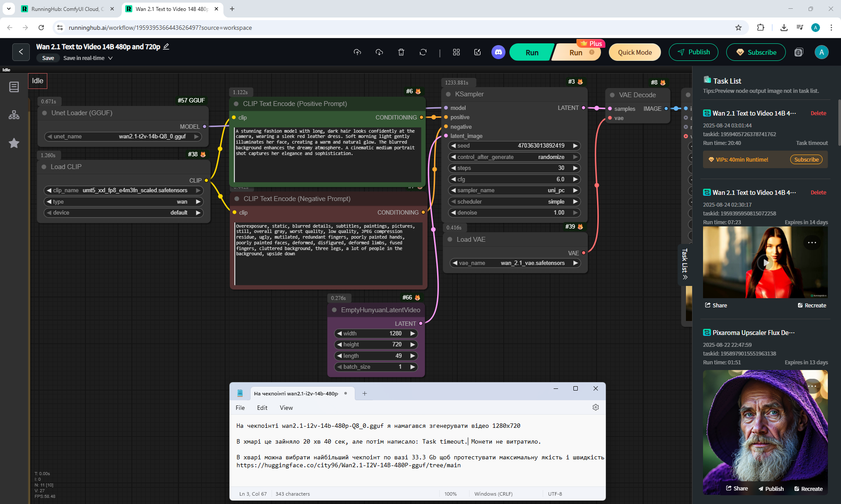Click the refresh workflow icon
The height and width of the screenshot is (504, 841).
[x=423, y=53]
